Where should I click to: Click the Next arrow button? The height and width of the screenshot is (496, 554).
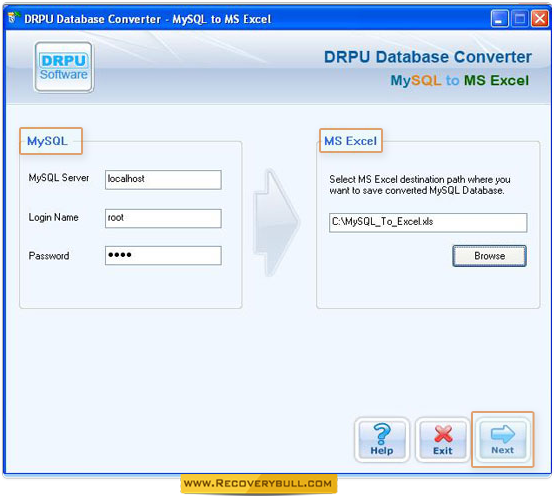click(502, 440)
